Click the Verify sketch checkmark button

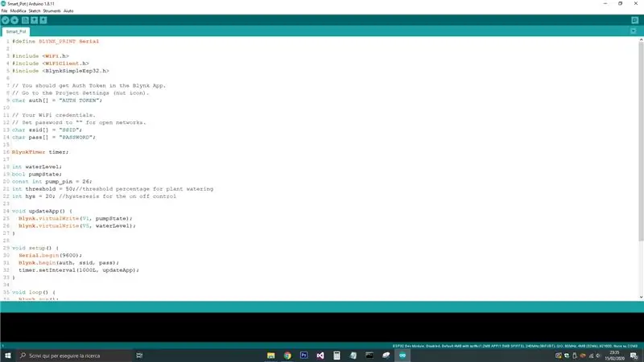[6, 20]
